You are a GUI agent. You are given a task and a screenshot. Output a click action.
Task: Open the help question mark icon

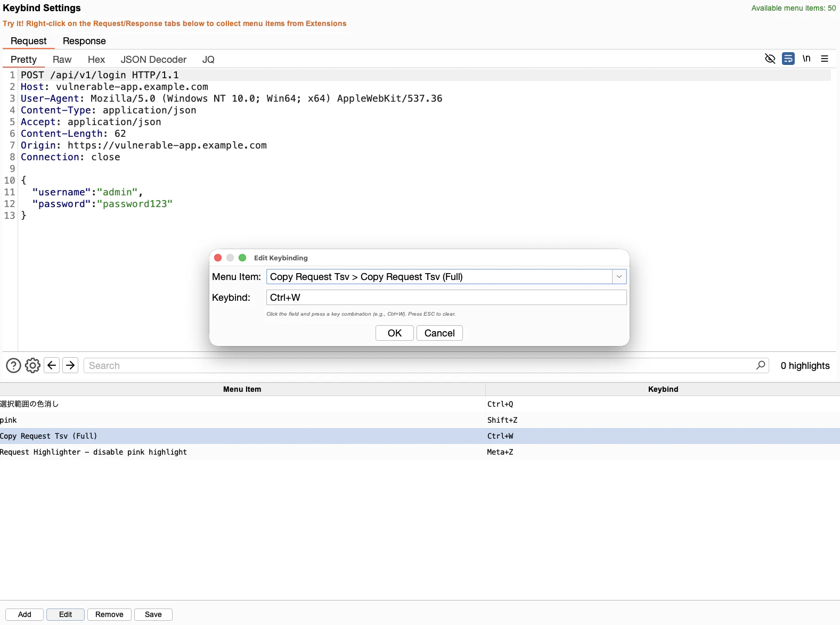pos(13,365)
